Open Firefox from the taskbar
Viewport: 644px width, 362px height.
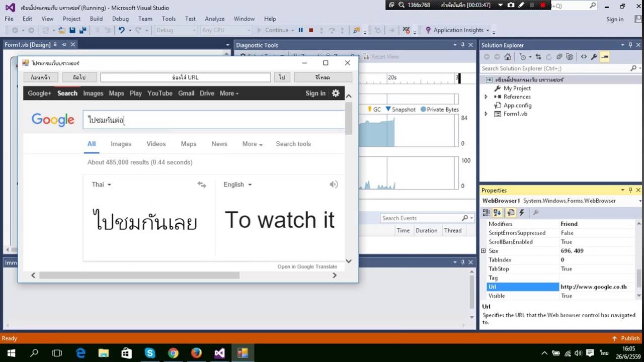point(196,353)
